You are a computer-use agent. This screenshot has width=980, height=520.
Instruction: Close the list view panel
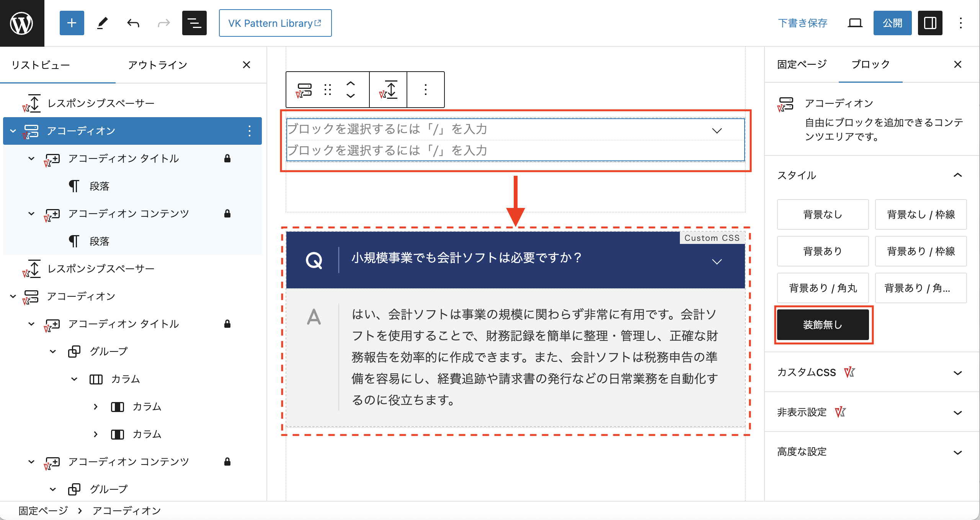247,65
